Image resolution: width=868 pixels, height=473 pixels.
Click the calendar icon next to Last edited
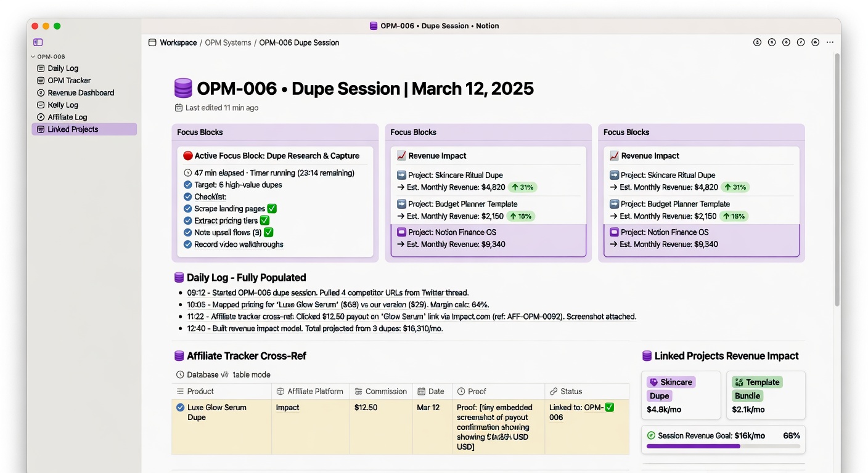click(179, 108)
